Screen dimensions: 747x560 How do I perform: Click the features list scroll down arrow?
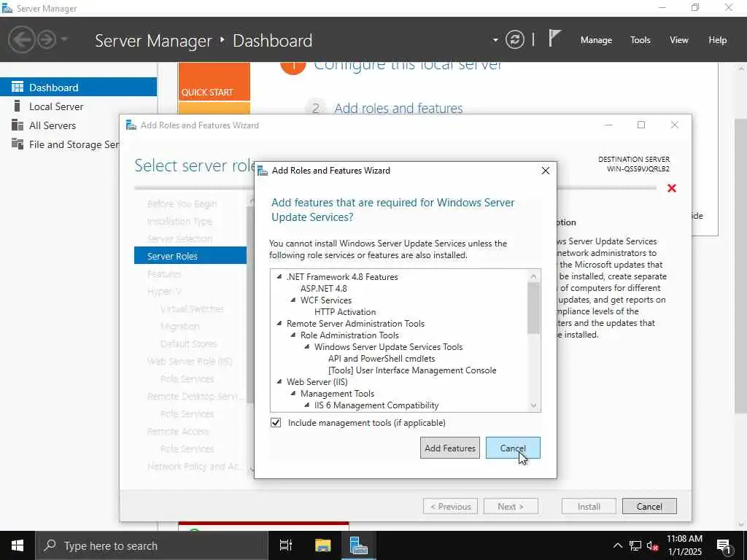coord(533,405)
